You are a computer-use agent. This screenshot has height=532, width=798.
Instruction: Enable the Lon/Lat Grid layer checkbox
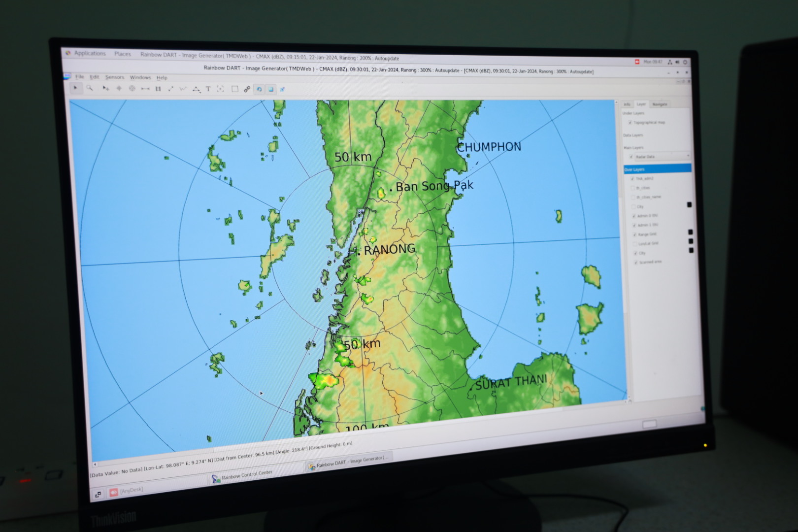point(634,244)
